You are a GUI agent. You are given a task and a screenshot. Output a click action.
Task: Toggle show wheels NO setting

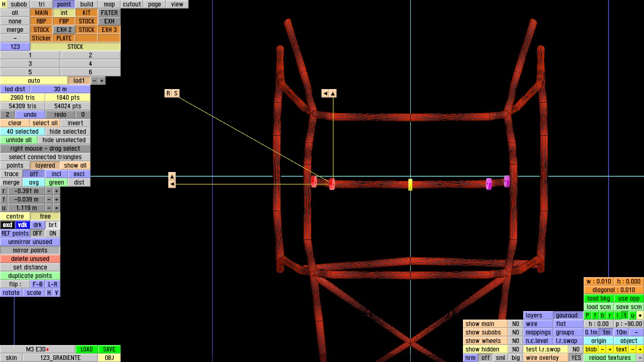click(516, 341)
